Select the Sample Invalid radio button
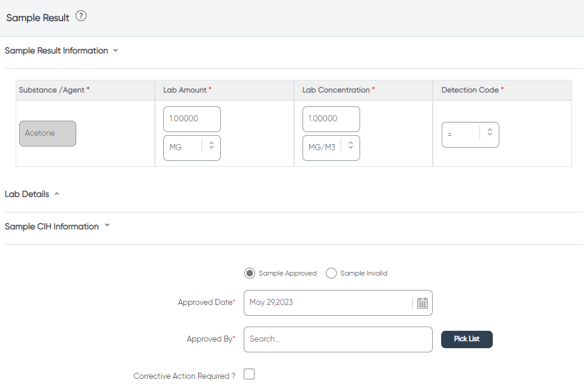The height and width of the screenshot is (392, 584). click(x=331, y=273)
